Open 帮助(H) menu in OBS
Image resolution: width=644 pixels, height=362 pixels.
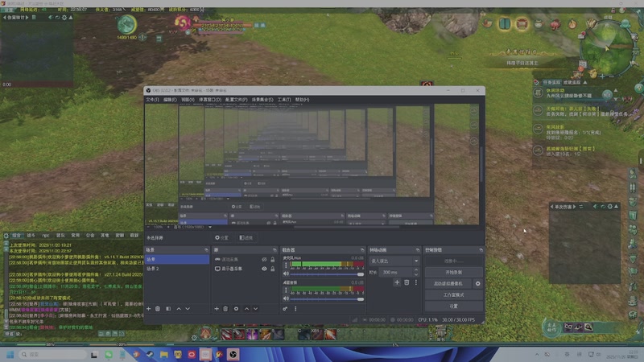tap(302, 100)
